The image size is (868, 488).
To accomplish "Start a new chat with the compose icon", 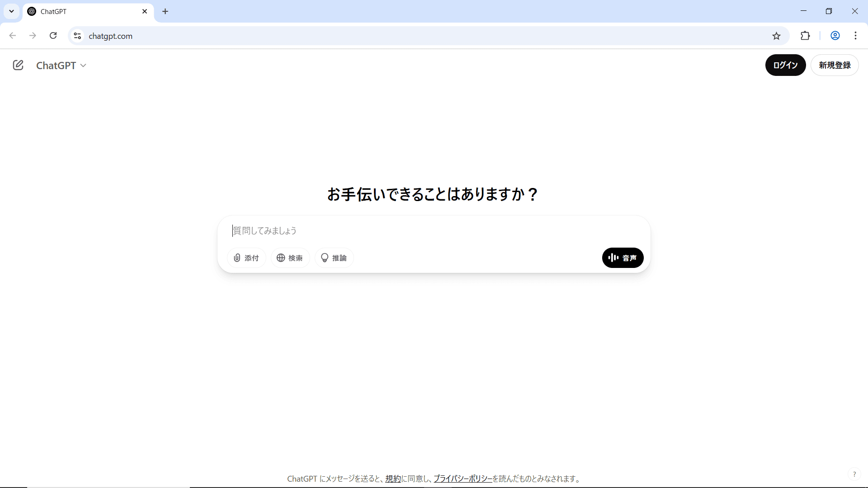I will [18, 65].
